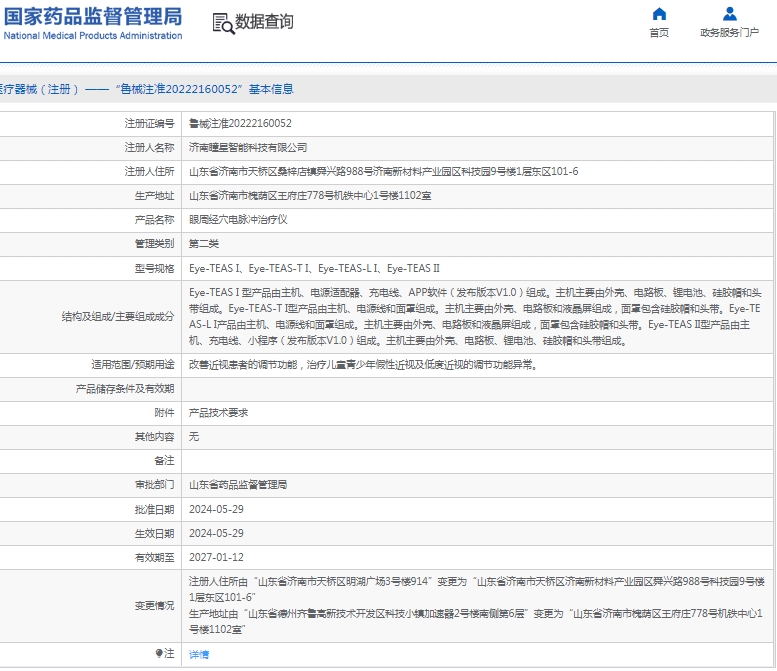Click the 型号规格 row label
Screen dimensions: 777x671
(154, 269)
